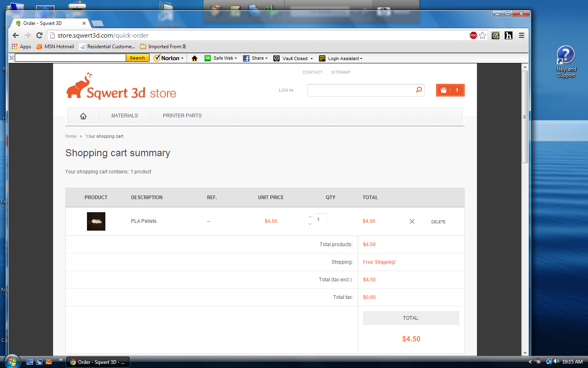The width and height of the screenshot is (588, 368).
Task: Show hidden quick launch items chevron
Action: coord(60,360)
